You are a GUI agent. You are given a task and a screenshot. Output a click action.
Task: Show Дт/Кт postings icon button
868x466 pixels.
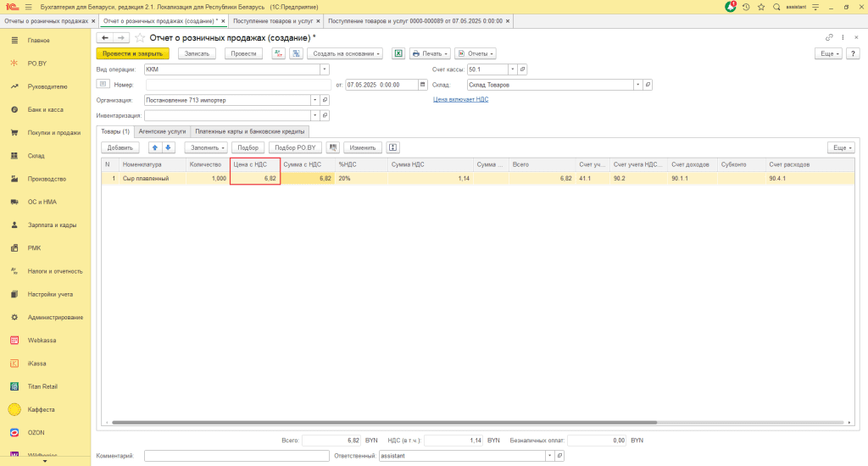pos(278,53)
